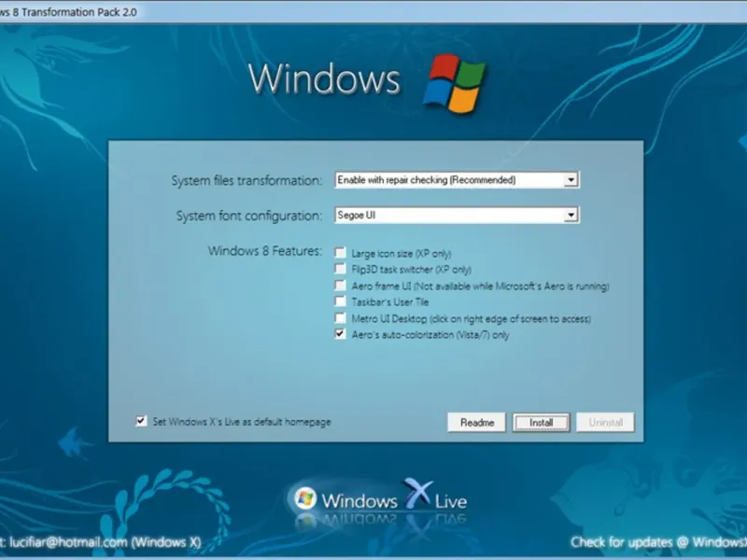Open System font configuration dropdown arrow
747x560 pixels.
coord(571,216)
